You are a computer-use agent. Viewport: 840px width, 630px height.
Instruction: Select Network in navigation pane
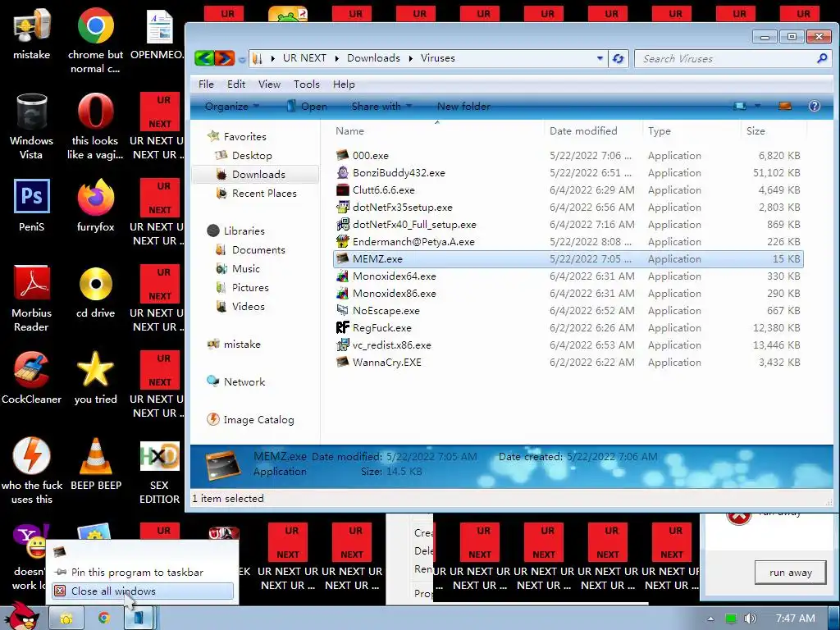244,381
